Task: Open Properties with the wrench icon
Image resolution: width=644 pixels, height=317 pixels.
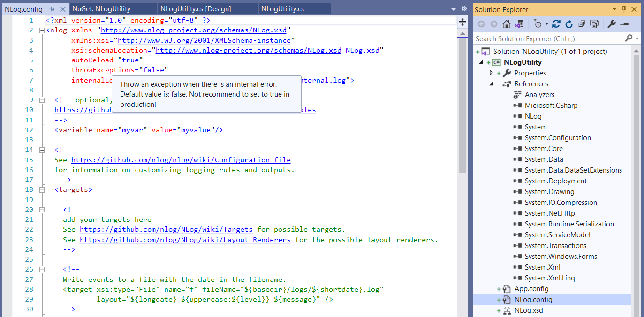Action: click(612, 24)
